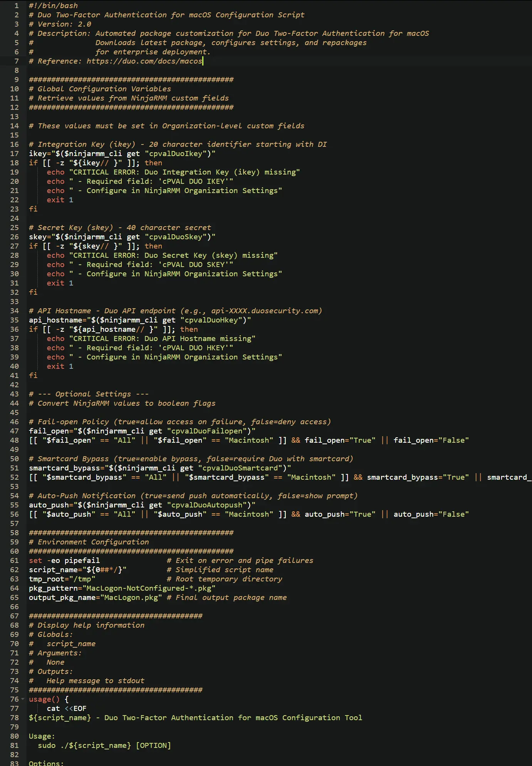
Task: Click 'exit 1' on line 22
Action: pos(60,200)
